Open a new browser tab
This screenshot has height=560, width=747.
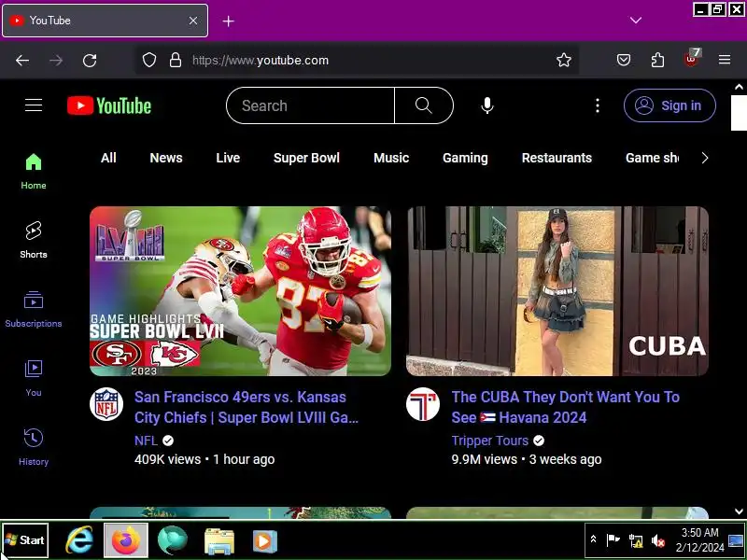tap(228, 21)
